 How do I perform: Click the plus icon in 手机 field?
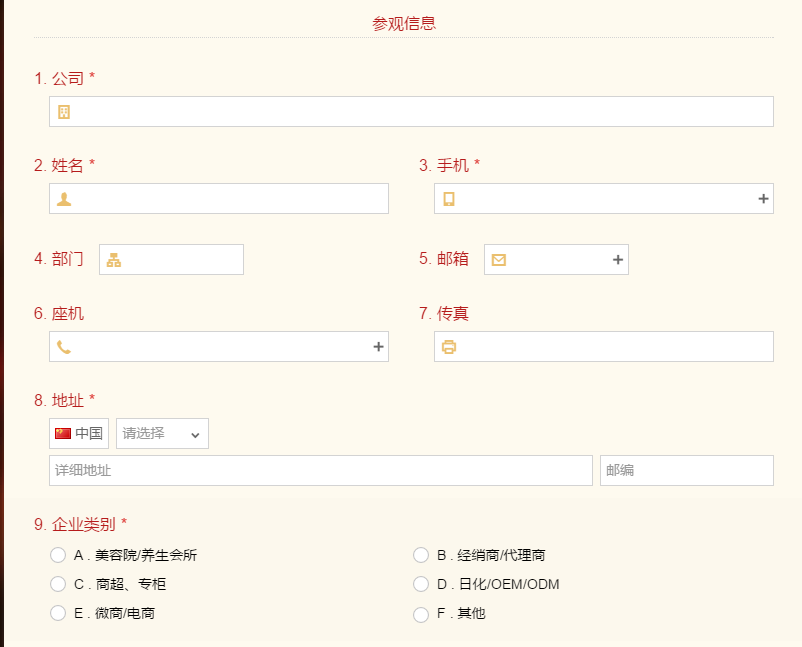(764, 199)
